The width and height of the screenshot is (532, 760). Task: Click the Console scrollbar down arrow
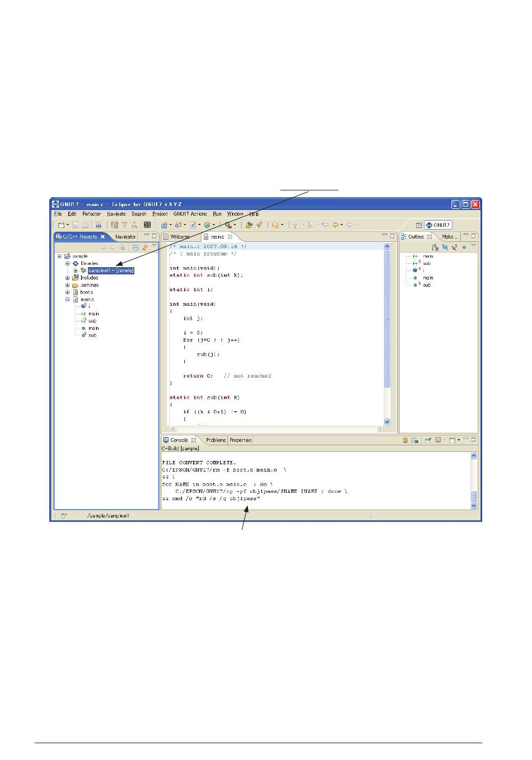474,505
